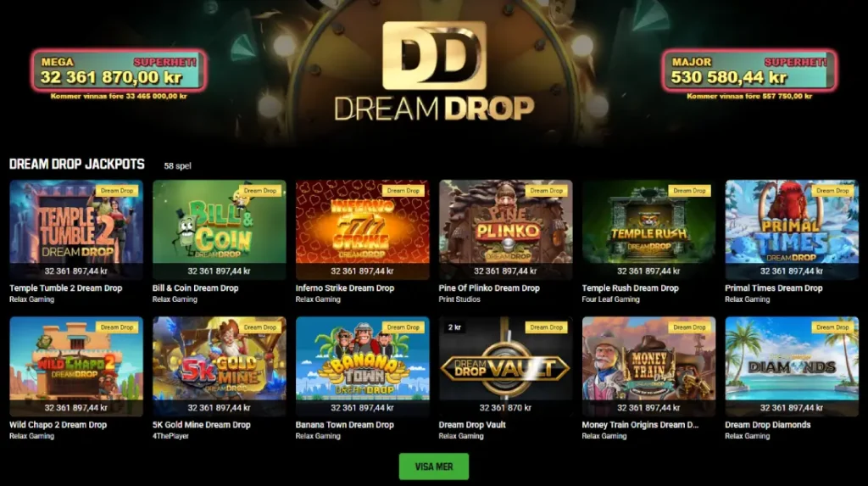Select the 5K Gold Mine game tile

coord(220,366)
